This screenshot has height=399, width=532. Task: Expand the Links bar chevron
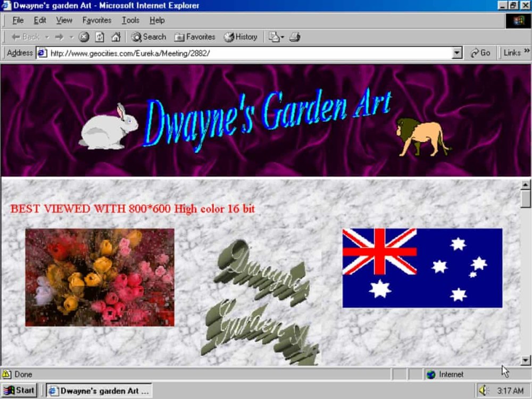pyautogui.click(x=527, y=51)
